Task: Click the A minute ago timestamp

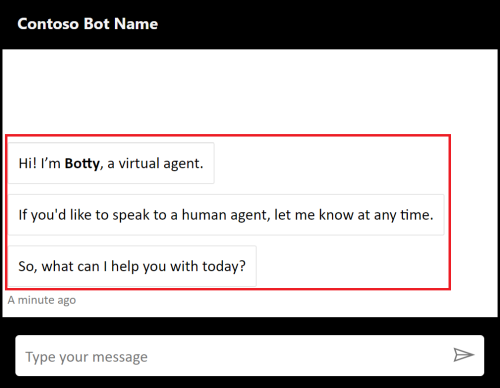Action: click(42, 300)
